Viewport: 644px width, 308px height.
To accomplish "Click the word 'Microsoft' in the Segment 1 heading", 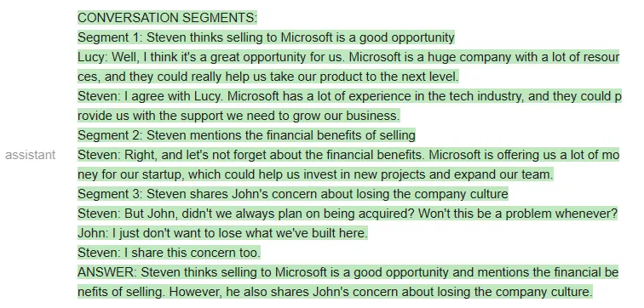I will 307,37.
